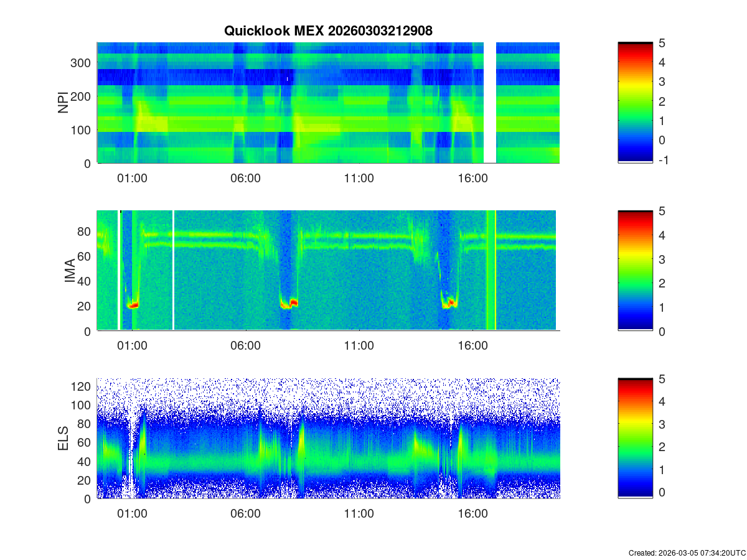Click the ELS panel colorbar
Viewport: 747px width, 560px height.
click(x=635, y=438)
